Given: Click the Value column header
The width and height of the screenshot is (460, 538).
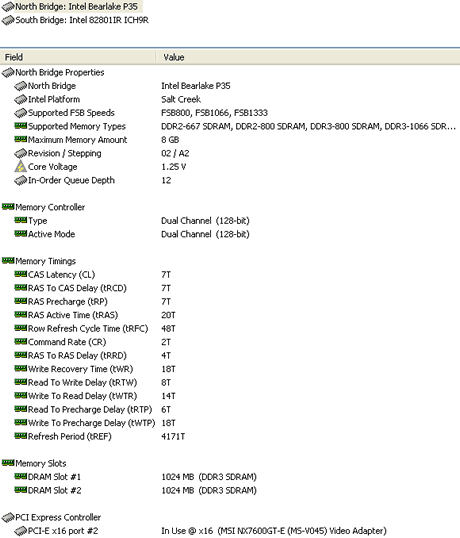Looking at the screenshot, I should pos(308,57).
